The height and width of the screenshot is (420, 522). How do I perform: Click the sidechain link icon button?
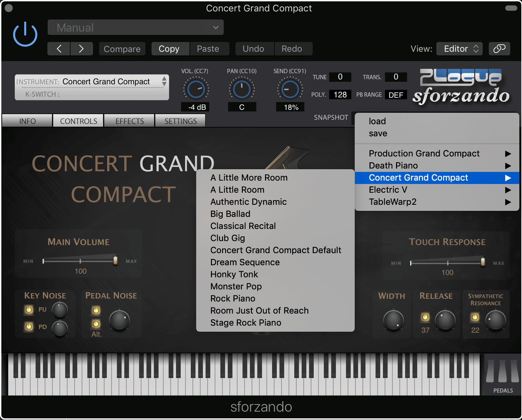coord(499,49)
